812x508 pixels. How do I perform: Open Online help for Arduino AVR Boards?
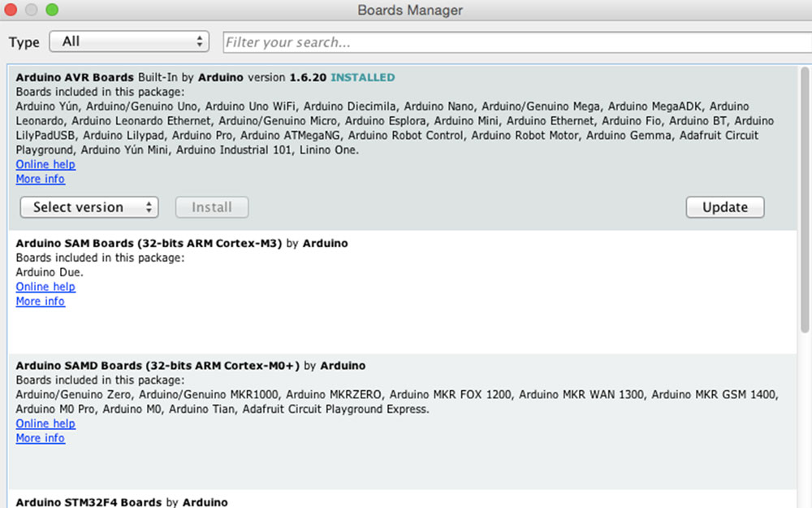point(45,164)
